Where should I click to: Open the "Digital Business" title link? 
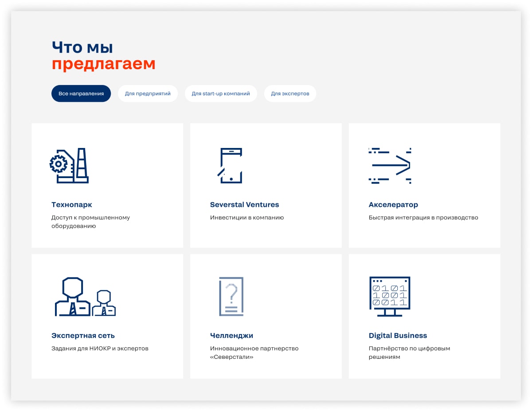(398, 336)
